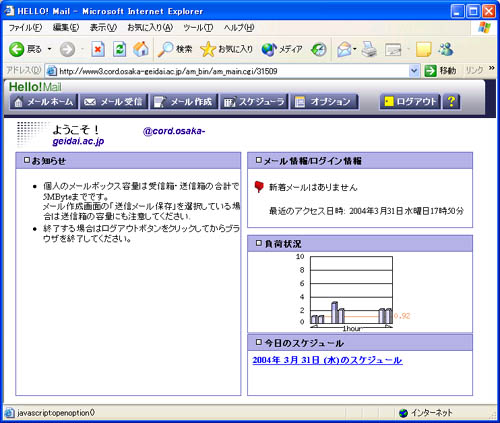Go to メールホーム
The width and height of the screenshot is (500, 423).
tap(44, 102)
